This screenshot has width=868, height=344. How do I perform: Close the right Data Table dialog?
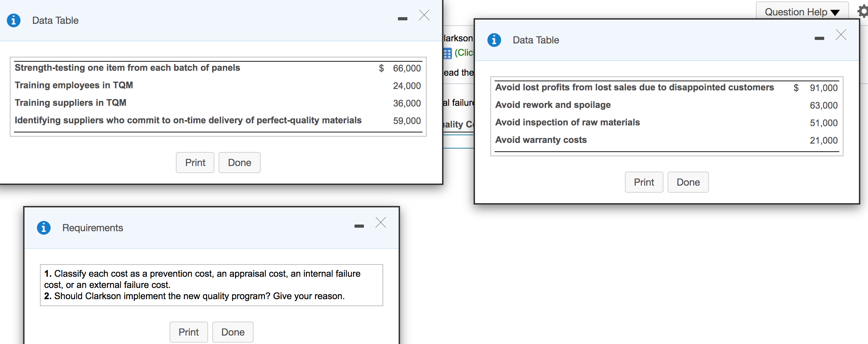coord(841,35)
